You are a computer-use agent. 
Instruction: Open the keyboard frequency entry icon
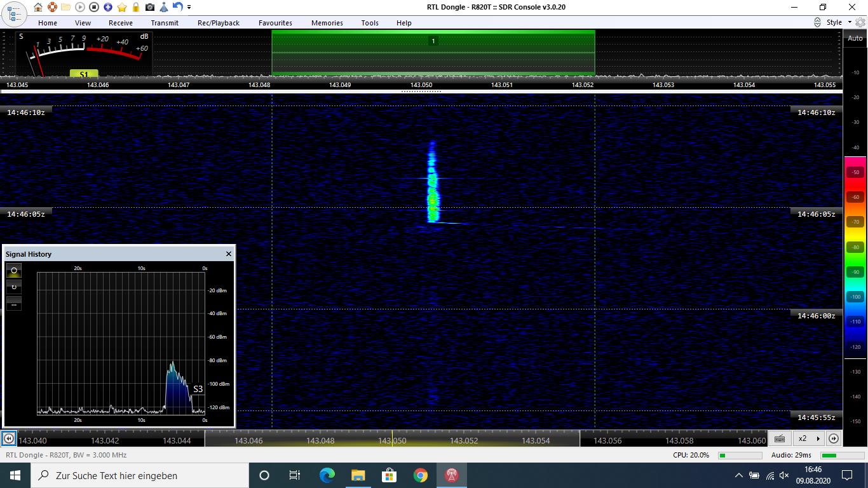(x=780, y=438)
